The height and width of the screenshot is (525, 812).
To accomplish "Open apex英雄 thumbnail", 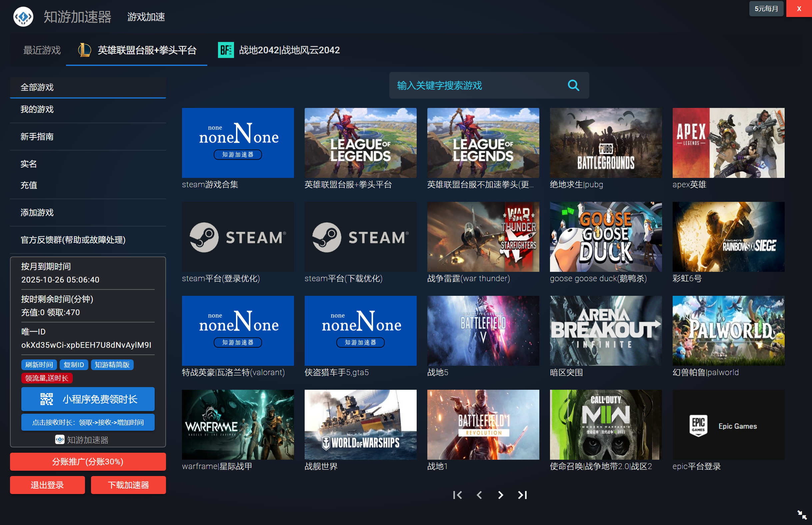I will click(728, 143).
